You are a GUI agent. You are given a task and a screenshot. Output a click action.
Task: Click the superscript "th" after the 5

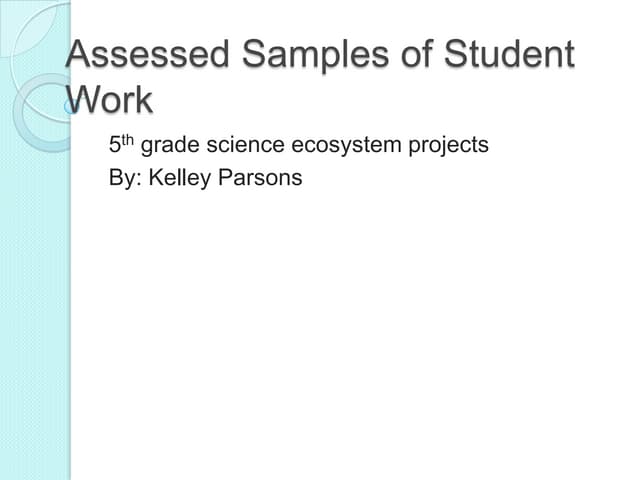(x=129, y=140)
